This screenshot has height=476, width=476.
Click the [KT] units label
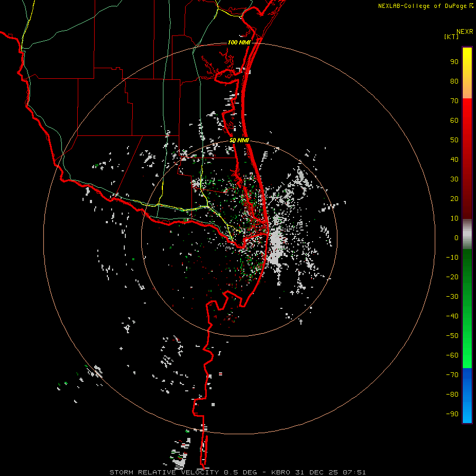(452, 36)
